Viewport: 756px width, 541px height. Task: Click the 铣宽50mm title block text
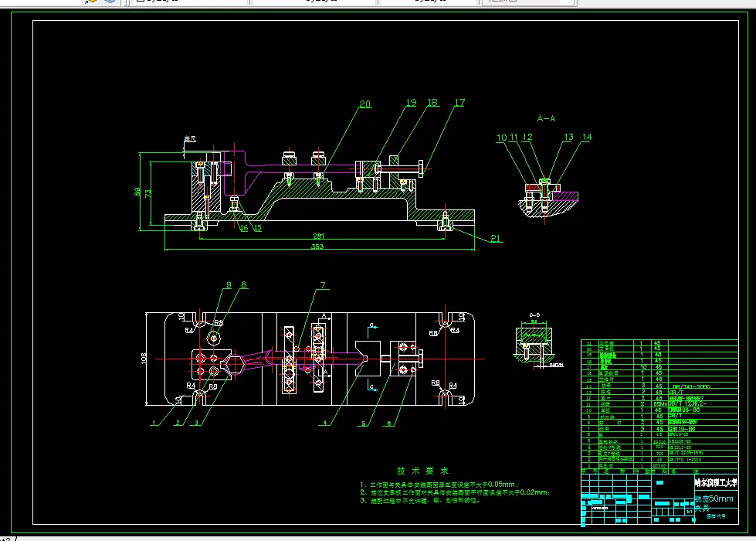pyautogui.click(x=714, y=498)
